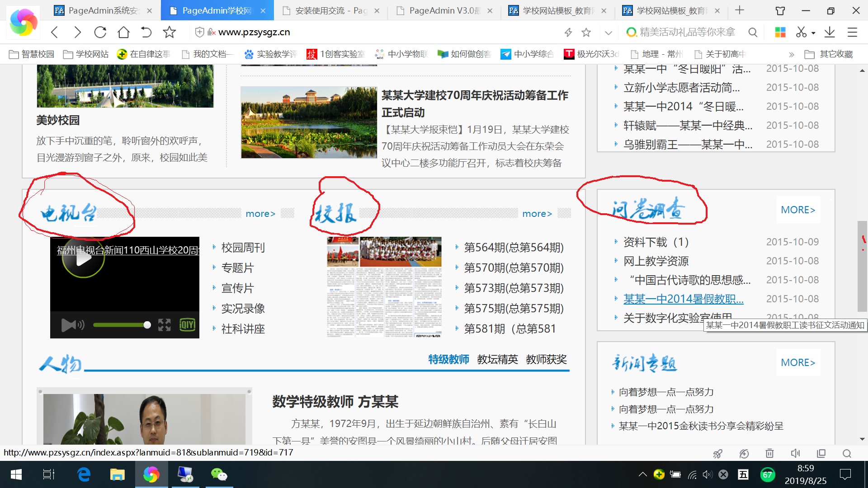Click MORE> button in 问卷调查 panel
Viewport: 868px width, 488px height.
pyautogui.click(x=798, y=210)
